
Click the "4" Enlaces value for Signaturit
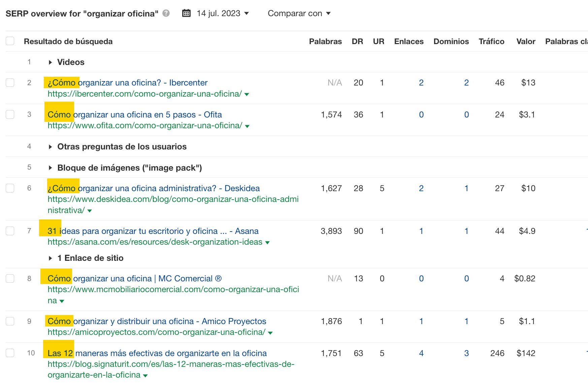tap(421, 353)
